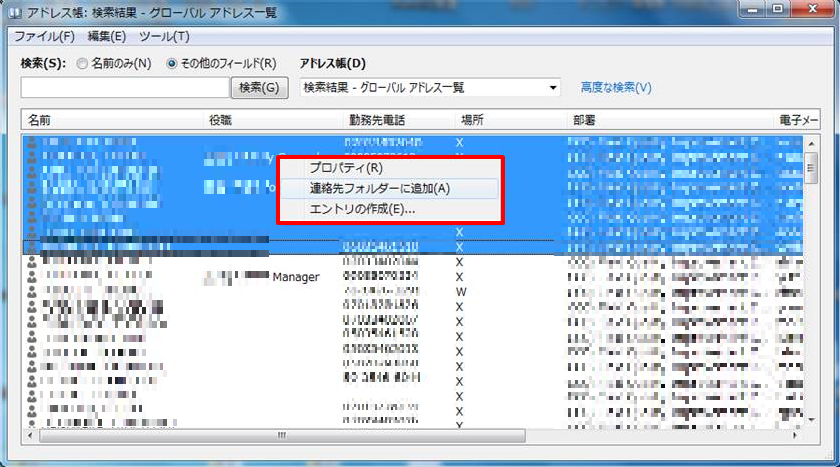Screen dimensions: 840x467
Task: Click inside the search text field
Action: tap(125, 88)
